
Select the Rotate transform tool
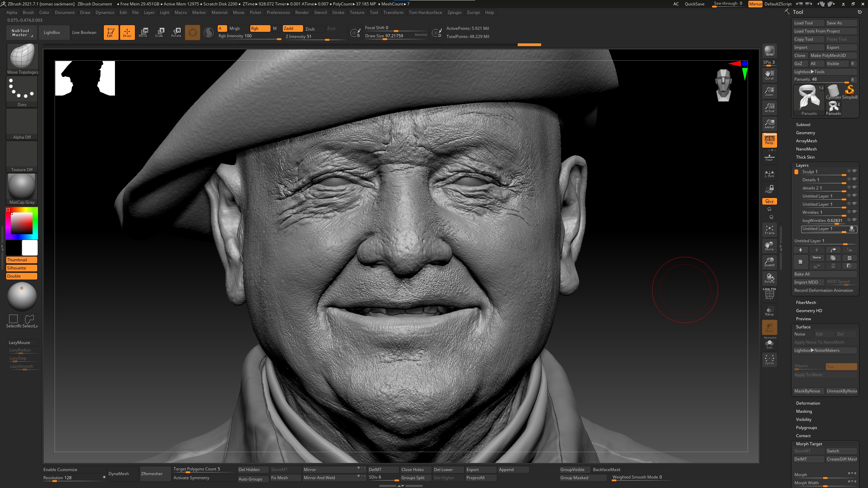click(176, 33)
